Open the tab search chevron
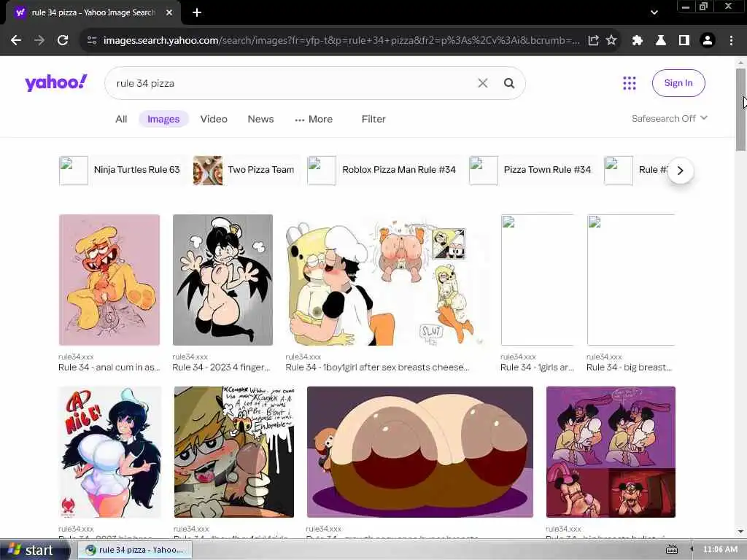747x560 pixels. tap(654, 13)
